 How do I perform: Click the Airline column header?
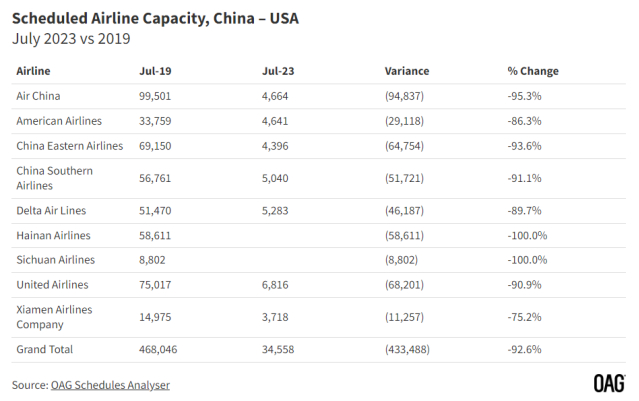[34, 71]
